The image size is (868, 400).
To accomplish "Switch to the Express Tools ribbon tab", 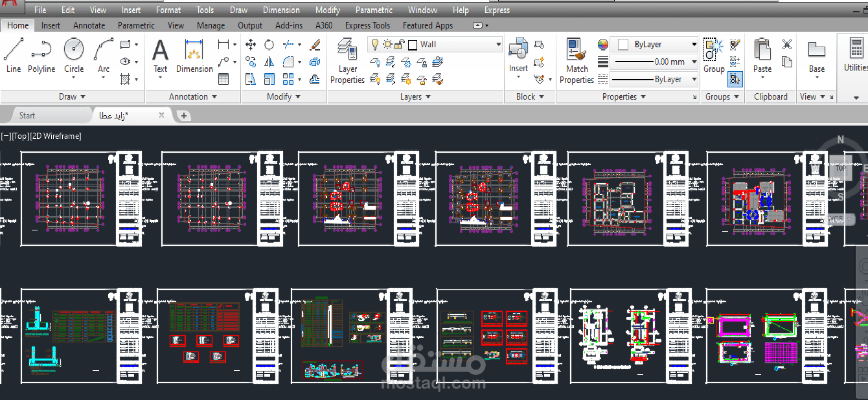I will [367, 25].
